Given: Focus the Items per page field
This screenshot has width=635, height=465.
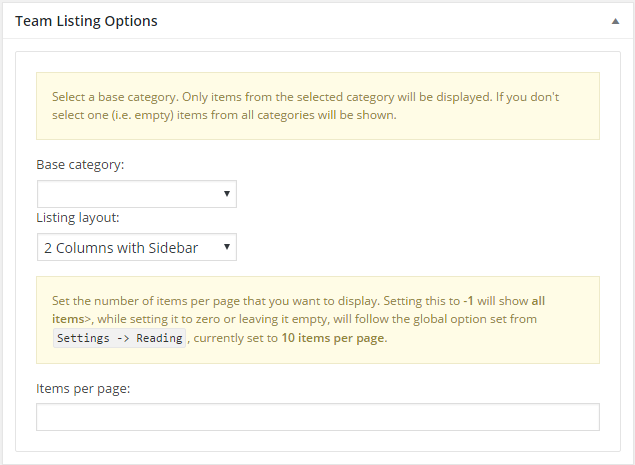Looking at the screenshot, I should pos(318,417).
